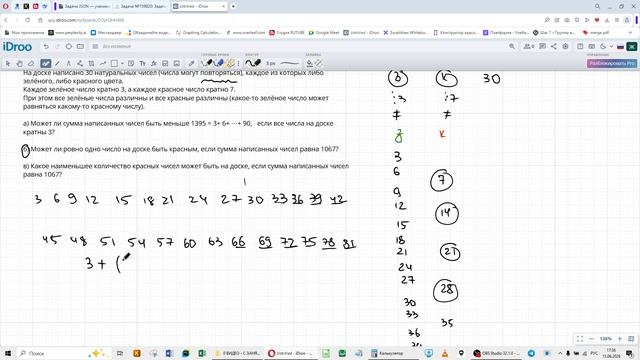Click the iDroo logo

(x=17, y=47)
